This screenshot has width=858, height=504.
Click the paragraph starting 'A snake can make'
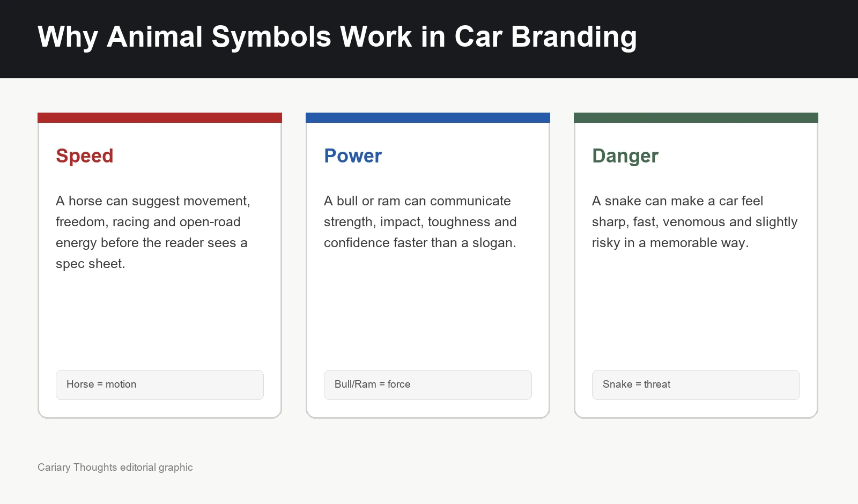(x=695, y=222)
